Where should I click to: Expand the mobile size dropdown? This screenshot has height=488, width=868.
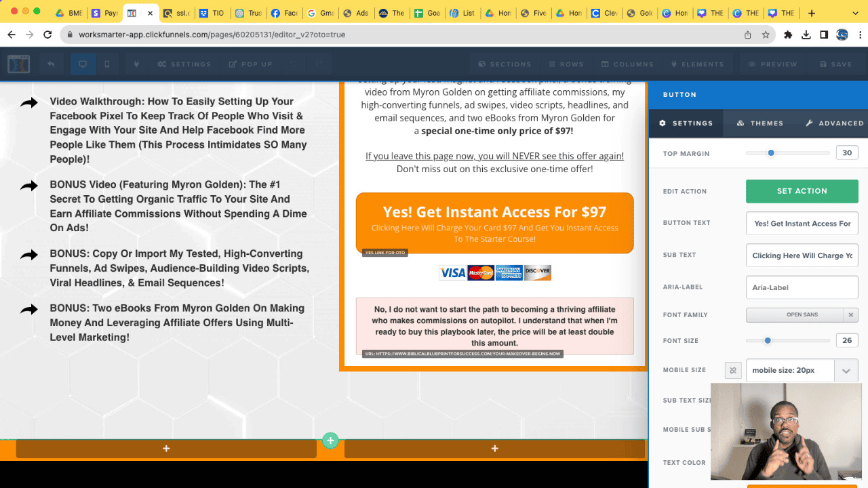(x=846, y=371)
